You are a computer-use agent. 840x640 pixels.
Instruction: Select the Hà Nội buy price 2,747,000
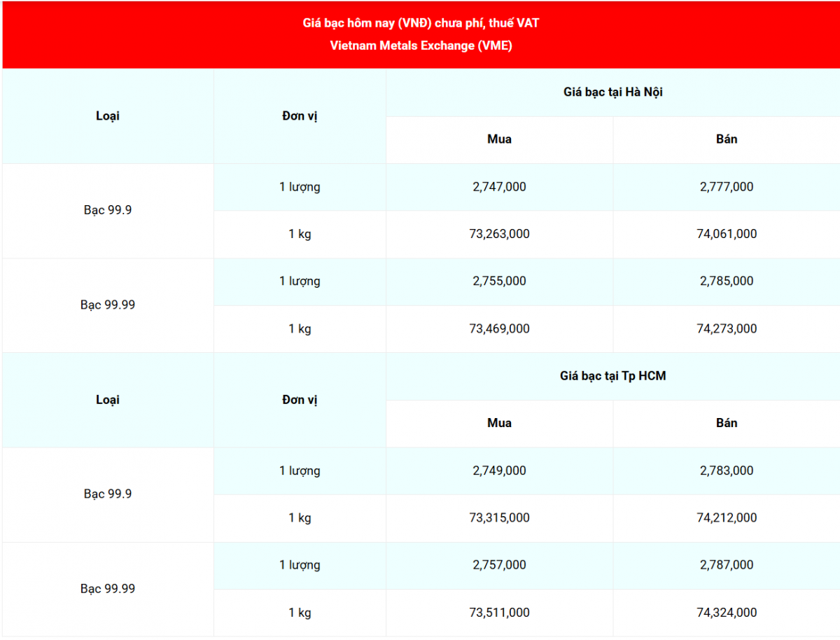[499, 187]
